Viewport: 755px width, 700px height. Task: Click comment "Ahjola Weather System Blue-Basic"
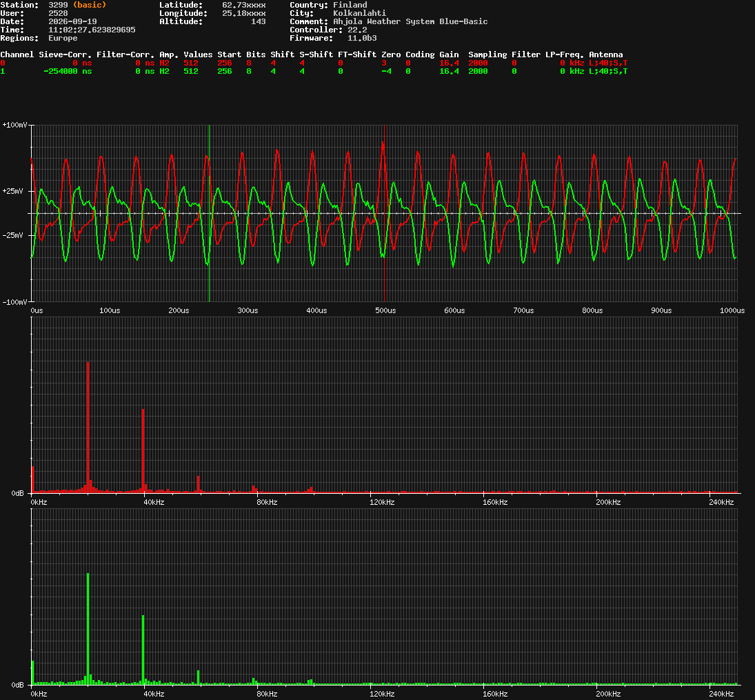tap(410, 21)
